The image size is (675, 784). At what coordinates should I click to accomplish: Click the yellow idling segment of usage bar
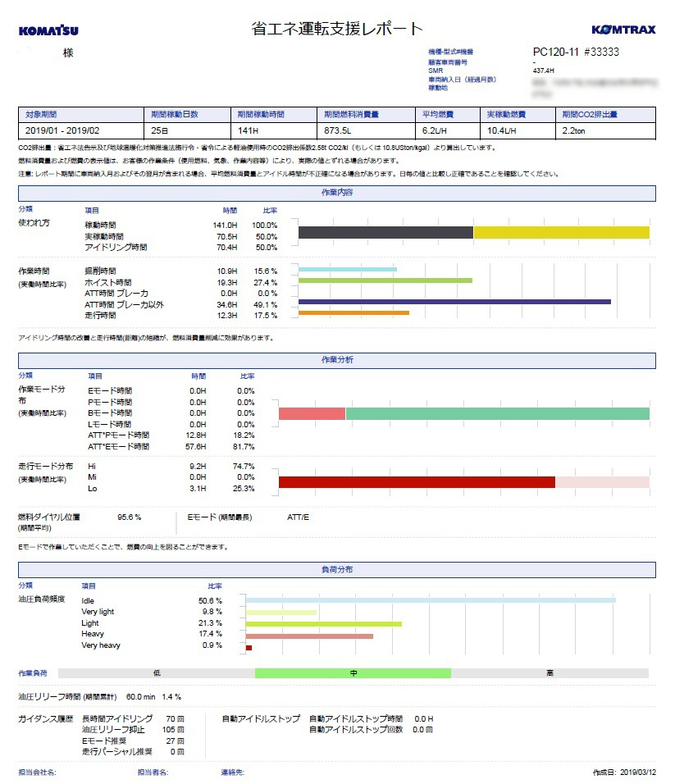pyautogui.click(x=561, y=232)
